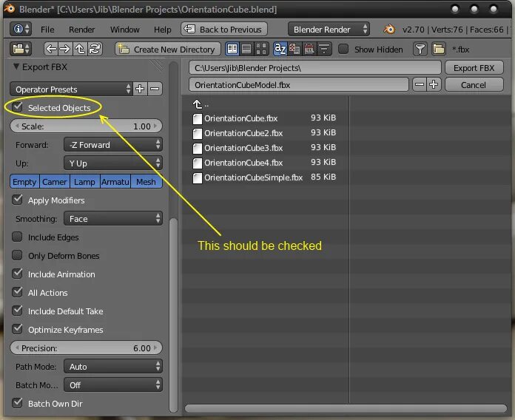The height and width of the screenshot is (420, 515).
Task: Click the Export FBX confirm button
Action: tap(474, 67)
